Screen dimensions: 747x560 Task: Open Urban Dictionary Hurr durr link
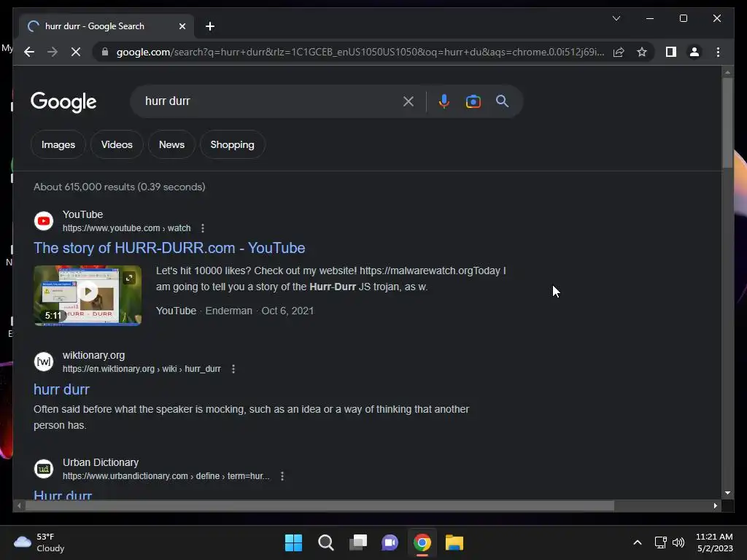point(63,494)
